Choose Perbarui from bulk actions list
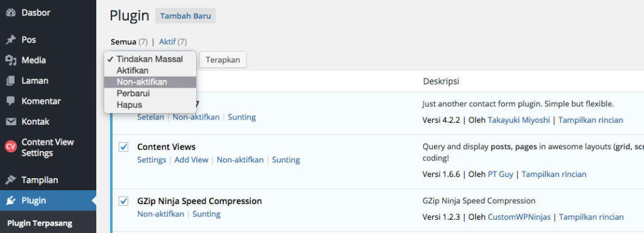This screenshot has height=233, width=644. tap(150, 94)
